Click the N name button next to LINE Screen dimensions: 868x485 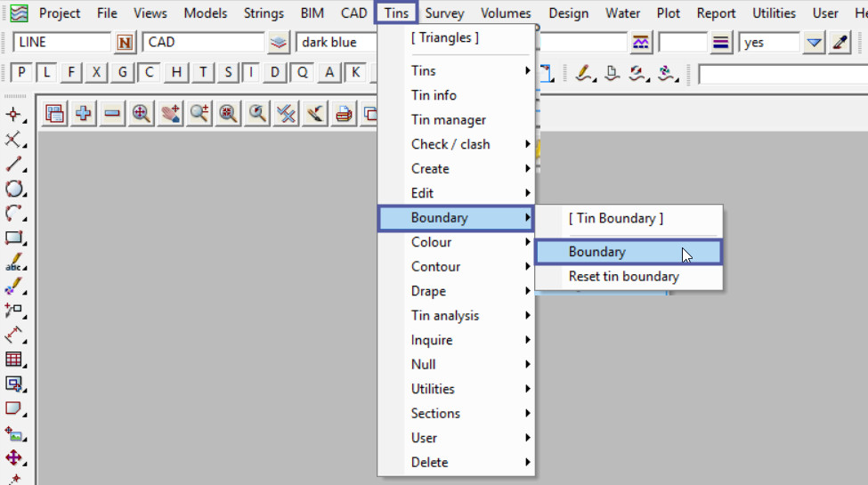coord(125,43)
